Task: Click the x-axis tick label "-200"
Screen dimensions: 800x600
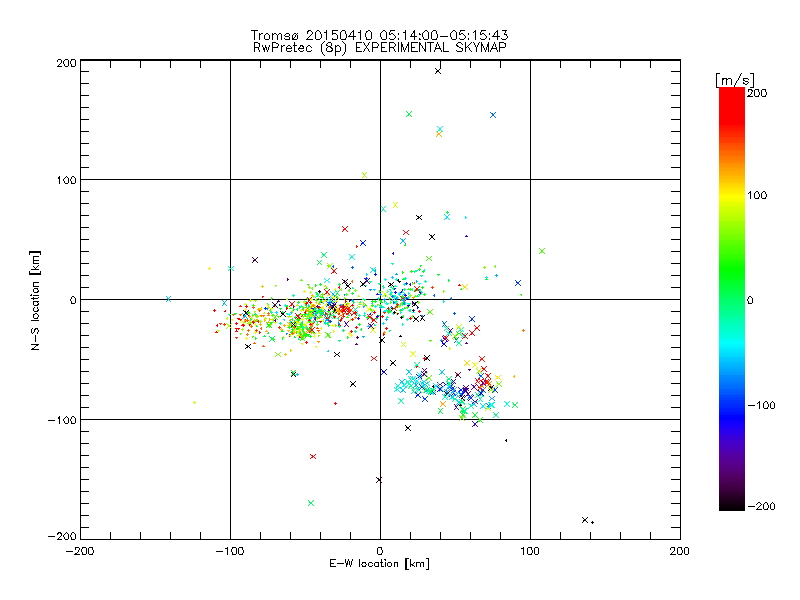Action: click(80, 551)
